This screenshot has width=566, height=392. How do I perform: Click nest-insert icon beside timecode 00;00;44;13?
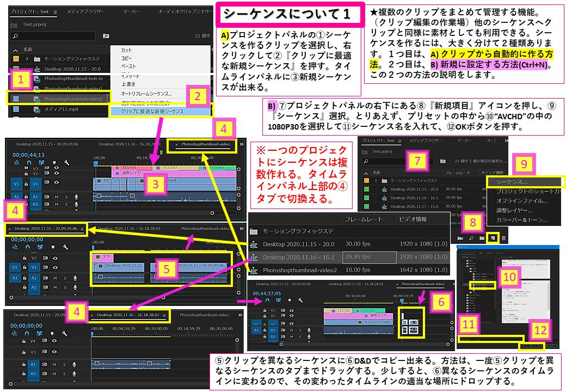point(17,163)
